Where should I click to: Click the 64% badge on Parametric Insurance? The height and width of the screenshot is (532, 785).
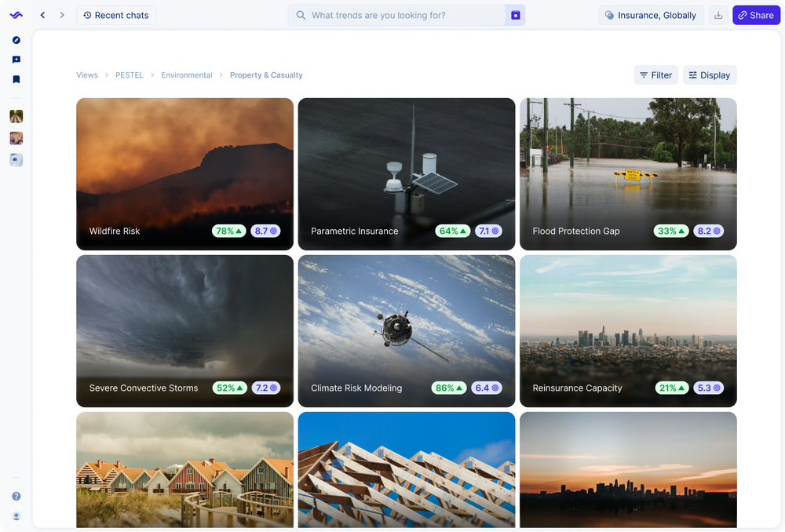(x=453, y=231)
